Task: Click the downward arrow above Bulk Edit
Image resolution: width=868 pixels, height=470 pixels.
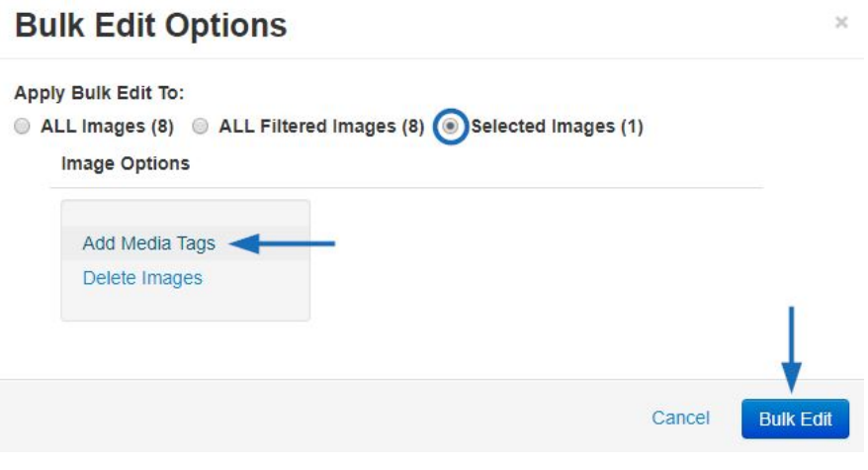Action: (792, 349)
